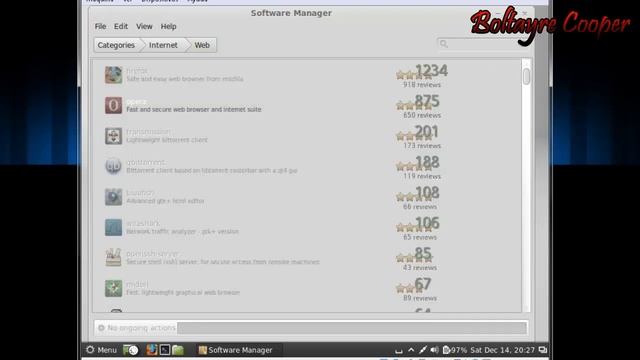Image resolution: width=640 pixels, height=360 pixels.
Task: Go to the Internet breadcrumb
Action: point(163,45)
